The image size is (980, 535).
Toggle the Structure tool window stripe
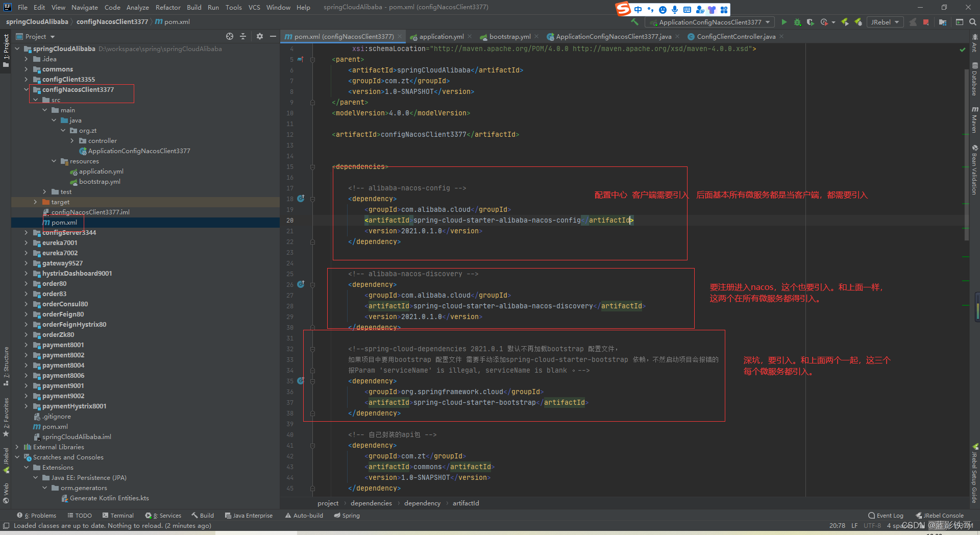click(x=6, y=366)
